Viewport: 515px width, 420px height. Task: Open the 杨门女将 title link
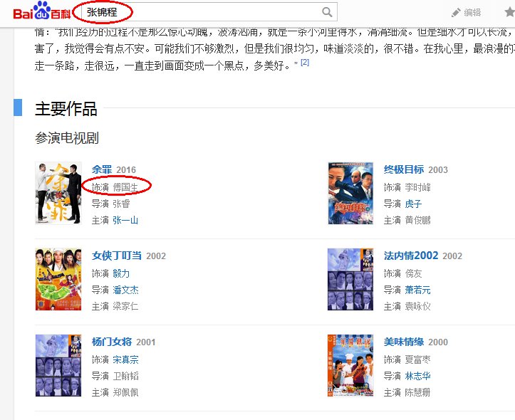click(112, 342)
